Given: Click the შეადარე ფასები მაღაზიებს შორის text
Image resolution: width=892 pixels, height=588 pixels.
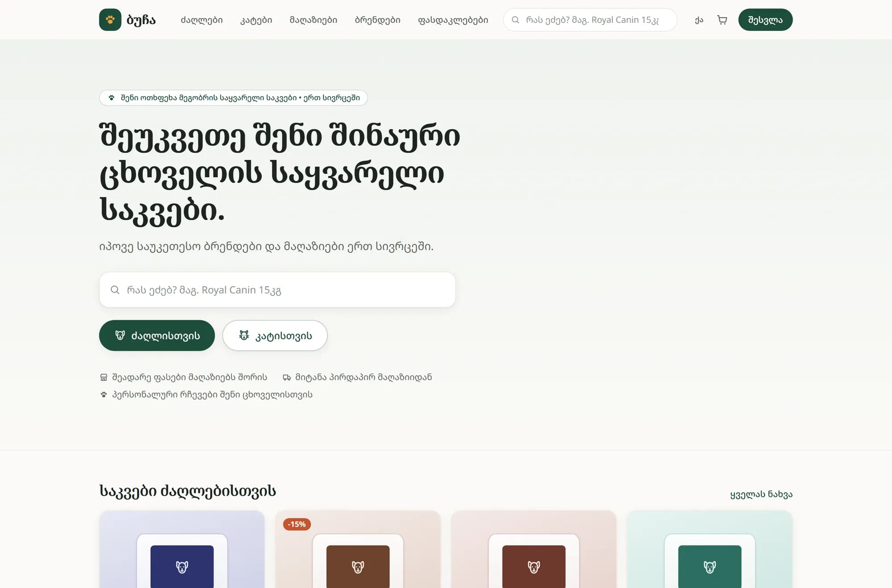Looking at the screenshot, I should point(190,377).
